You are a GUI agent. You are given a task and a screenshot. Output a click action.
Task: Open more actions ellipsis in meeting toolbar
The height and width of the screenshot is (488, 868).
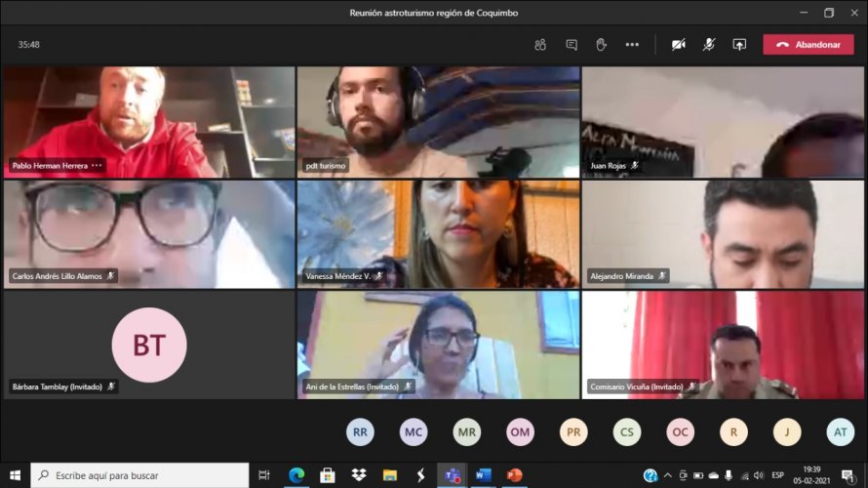coord(632,45)
